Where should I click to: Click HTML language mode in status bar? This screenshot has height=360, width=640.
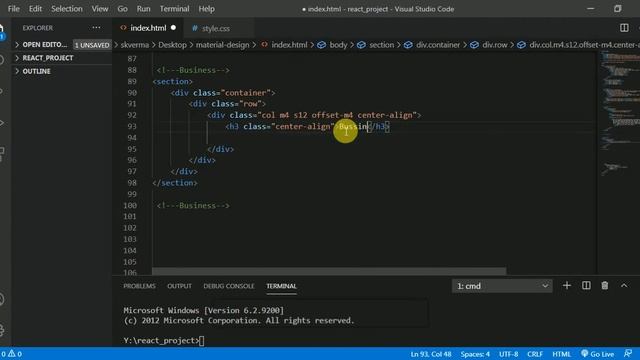click(x=562, y=354)
